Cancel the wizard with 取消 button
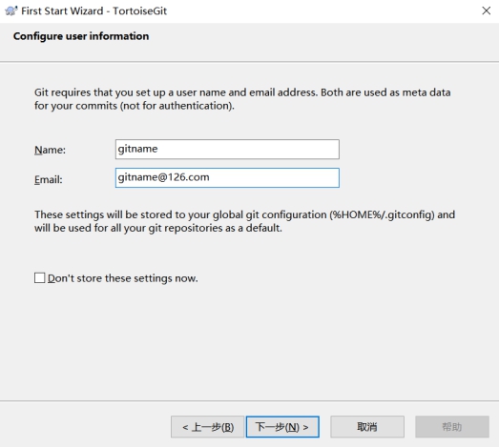The image size is (499, 448). tap(367, 427)
